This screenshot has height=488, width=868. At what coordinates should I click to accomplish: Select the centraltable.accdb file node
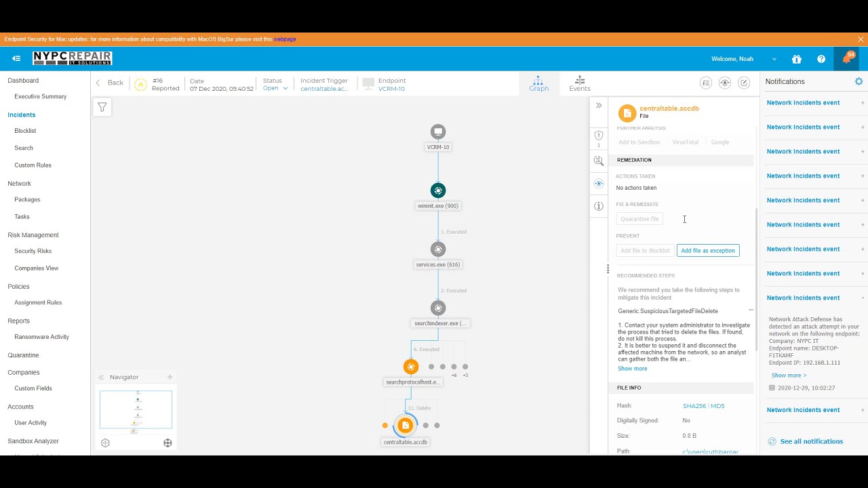[x=406, y=425]
